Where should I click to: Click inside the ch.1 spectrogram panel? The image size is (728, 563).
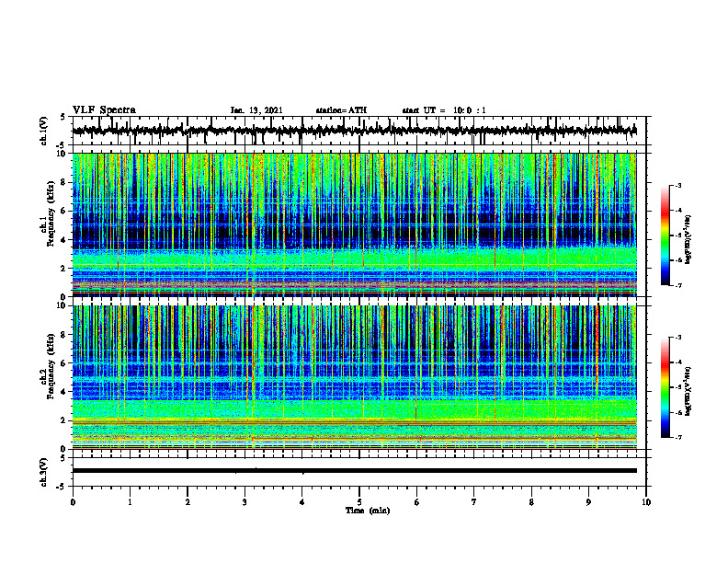[x=355, y=224]
